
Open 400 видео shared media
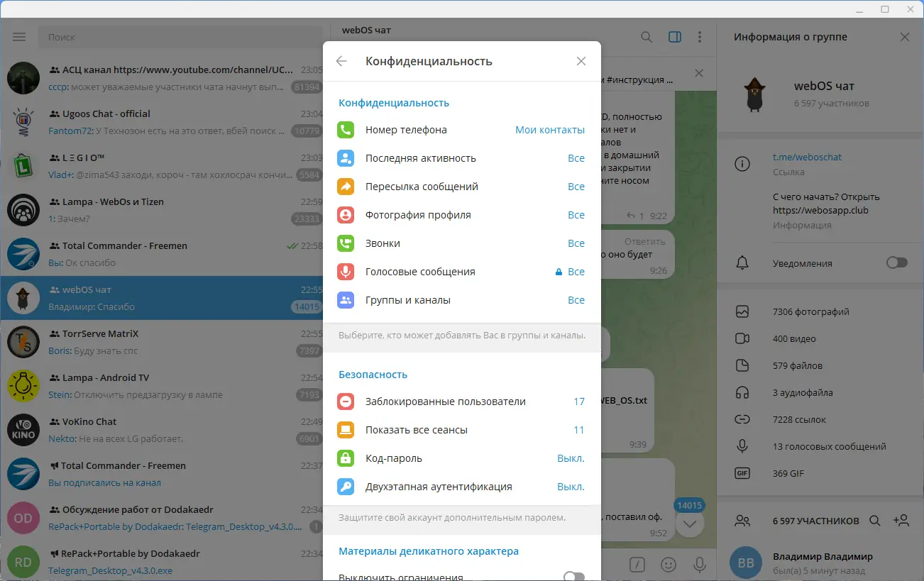coord(820,338)
